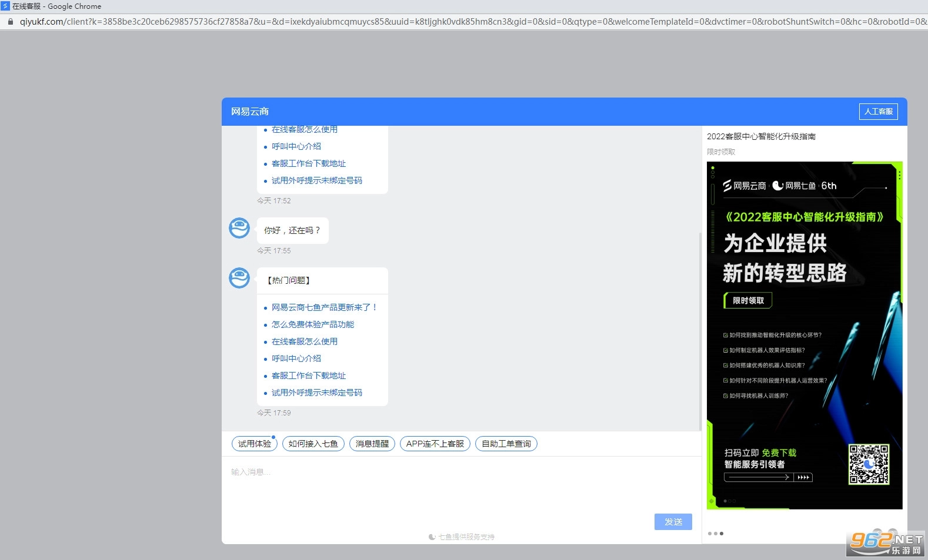Image resolution: width=928 pixels, height=560 pixels.
Task: Click the QR code in the banner
Action: tap(868, 464)
